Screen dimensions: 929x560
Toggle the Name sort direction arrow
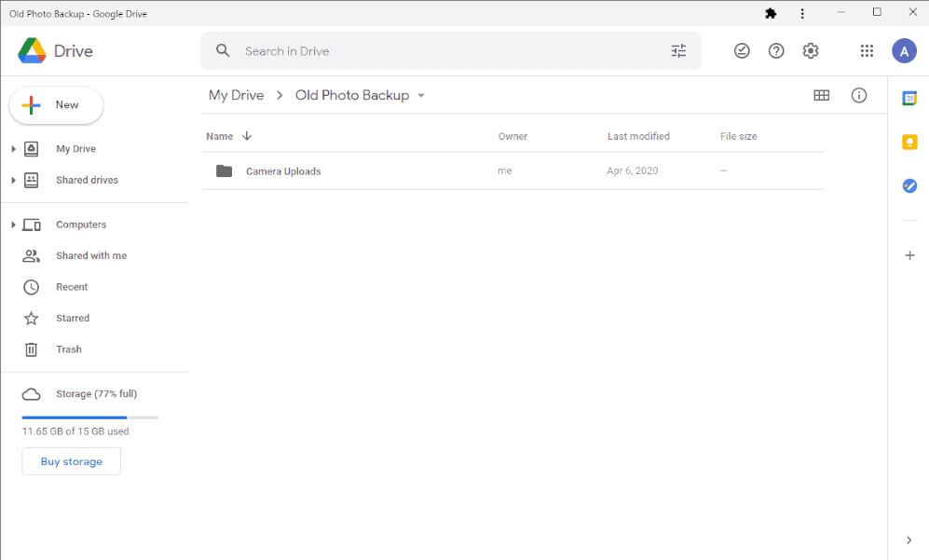(x=247, y=136)
